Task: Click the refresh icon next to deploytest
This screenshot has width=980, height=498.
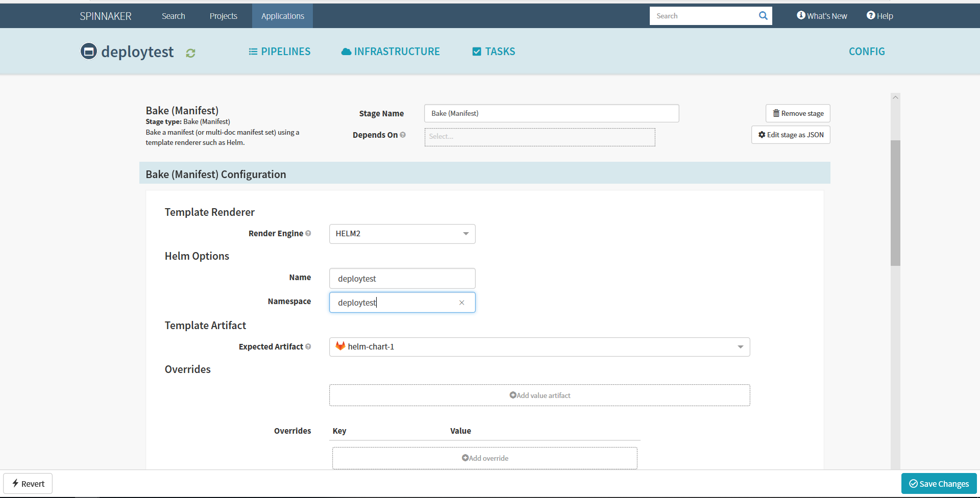Action: pos(190,53)
